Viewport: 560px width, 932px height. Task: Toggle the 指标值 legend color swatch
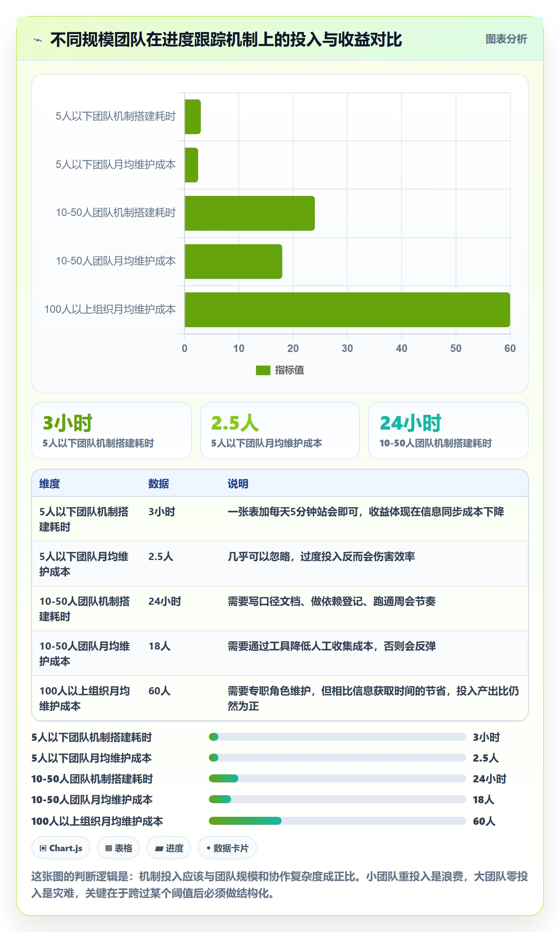coord(263,370)
